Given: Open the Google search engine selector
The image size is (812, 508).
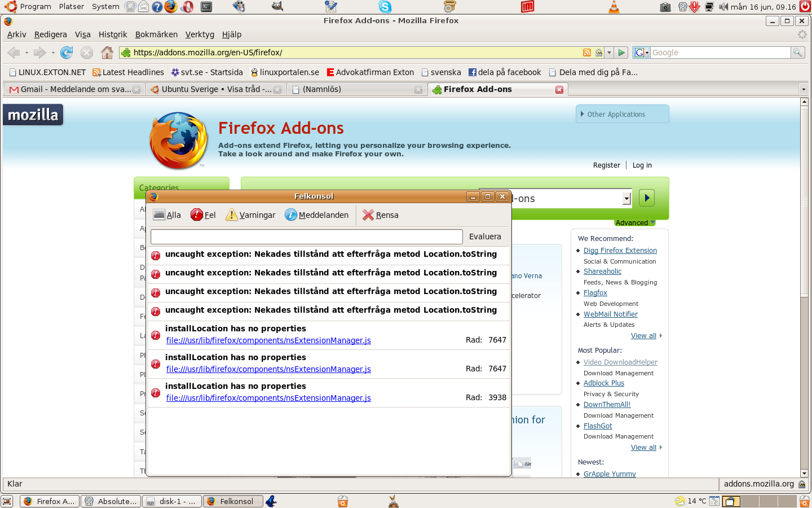Looking at the screenshot, I should tap(642, 52).
